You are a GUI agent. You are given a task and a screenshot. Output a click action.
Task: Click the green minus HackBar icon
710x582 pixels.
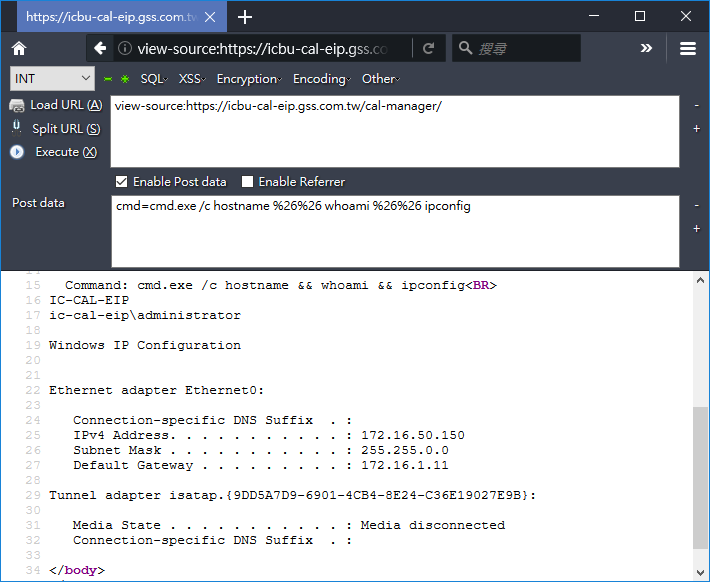coord(108,79)
